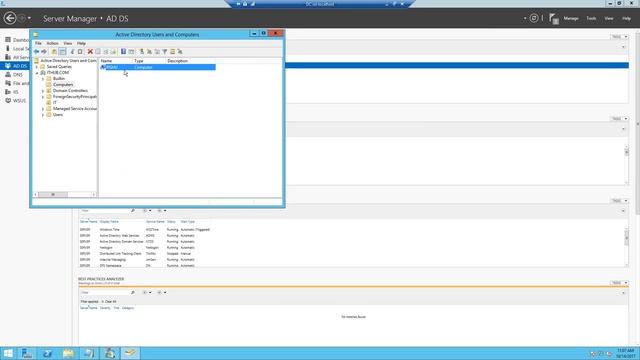Open the topmost Tasks dropdown in Server Manager
640x360 pixels.
pos(619,37)
